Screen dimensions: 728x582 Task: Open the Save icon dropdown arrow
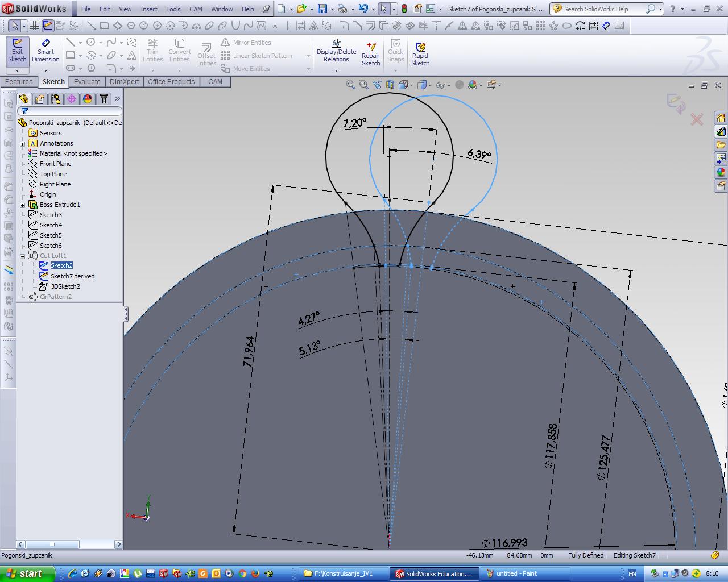tap(332, 9)
